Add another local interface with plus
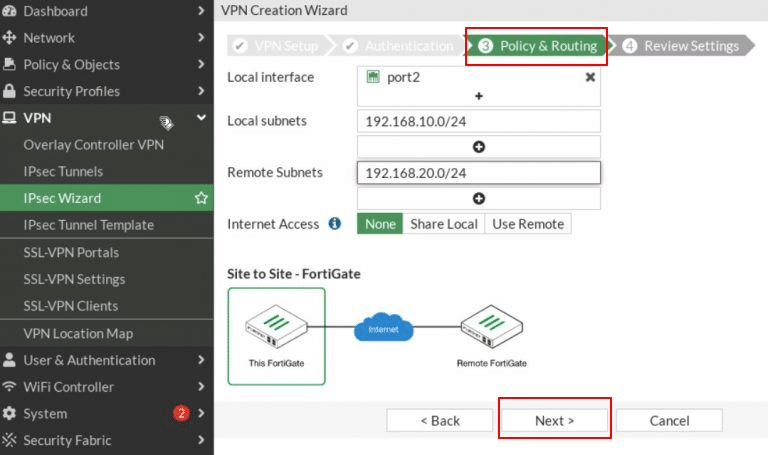The image size is (768, 455). (x=479, y=96)
